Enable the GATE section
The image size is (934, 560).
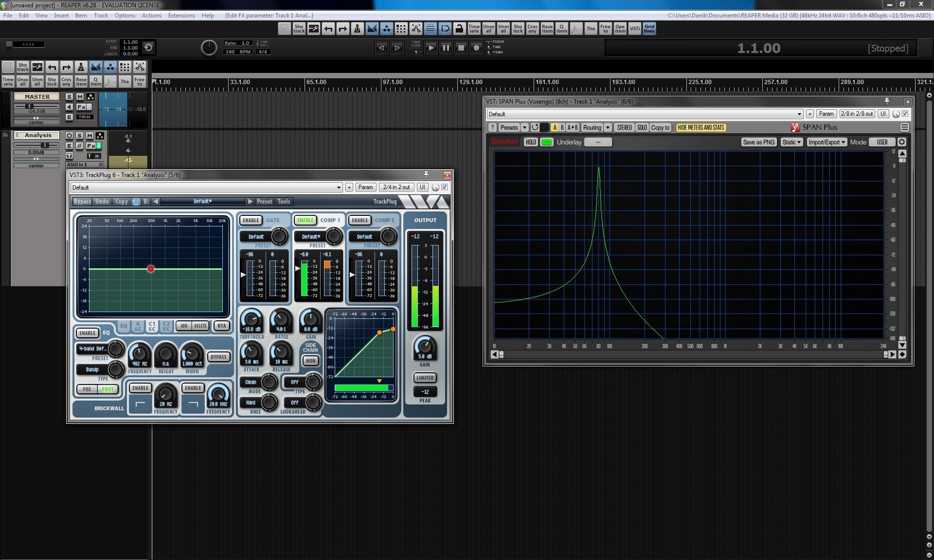point(251,220)
